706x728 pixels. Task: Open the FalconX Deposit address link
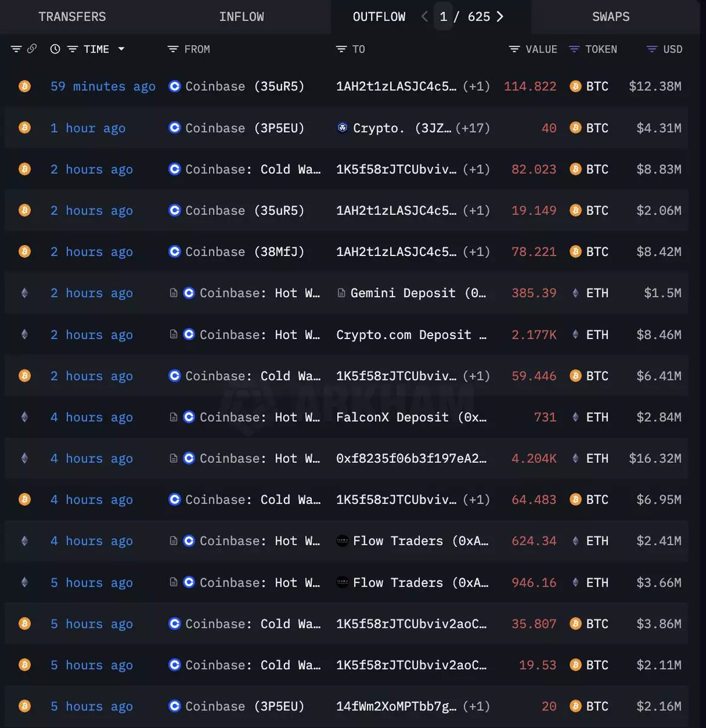(411, 417)
